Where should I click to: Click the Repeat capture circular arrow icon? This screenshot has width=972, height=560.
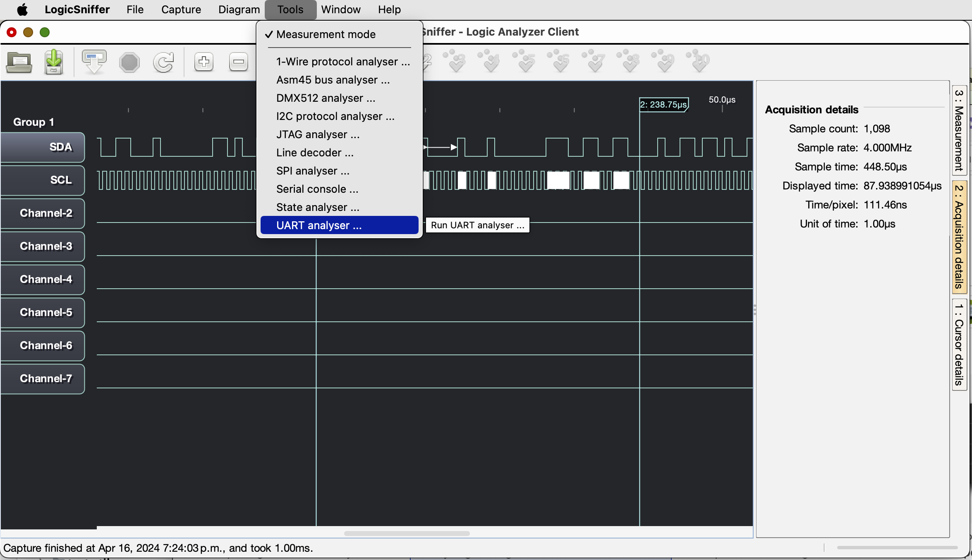164,62
